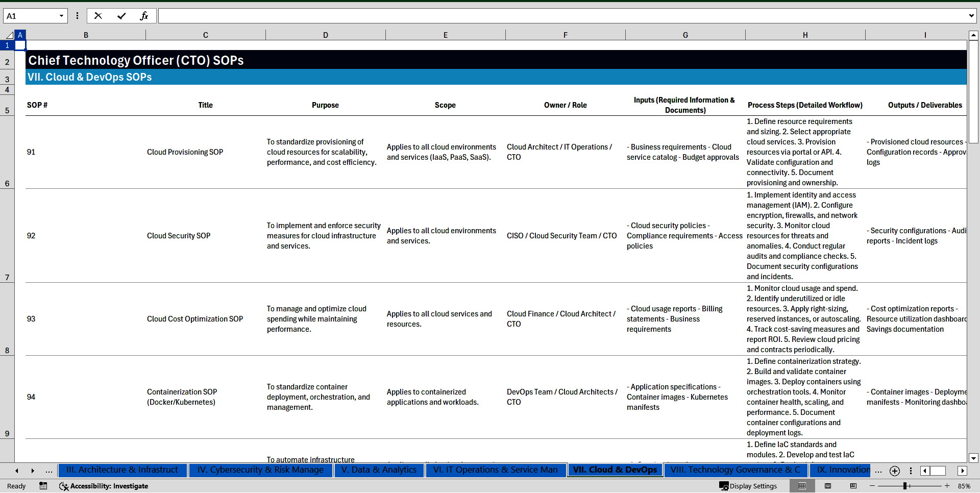Switch to Normal view
Image resolution: width=980 pixels, height=493 pixels.
tap(802, 486)
